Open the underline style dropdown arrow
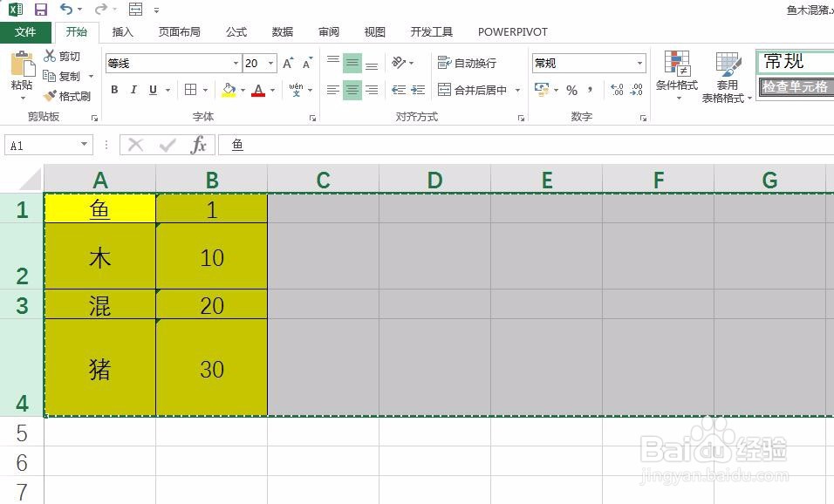Screen dimensions: 834x504 [x=167, y=90]
